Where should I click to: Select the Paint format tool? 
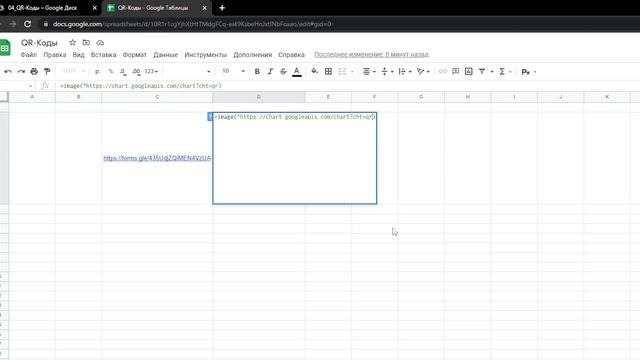point(47,71)
